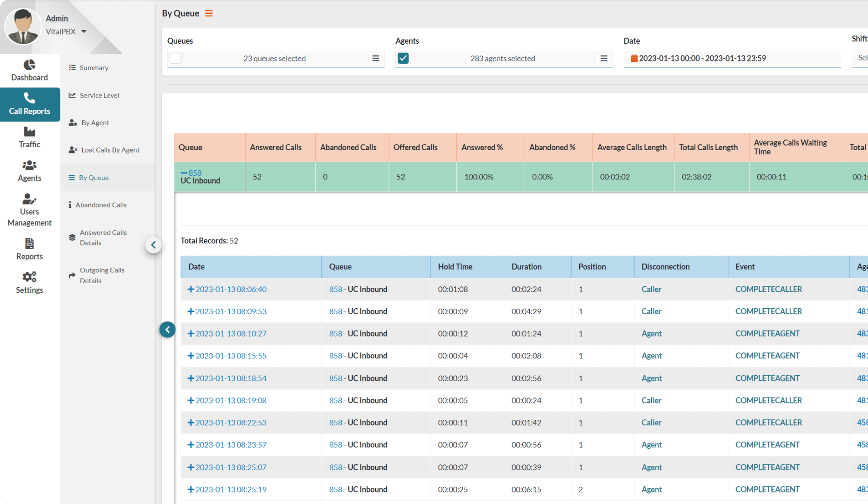Open the Queues list dropdown
This screenshot has width=868, height=504.
pos(375,59)
